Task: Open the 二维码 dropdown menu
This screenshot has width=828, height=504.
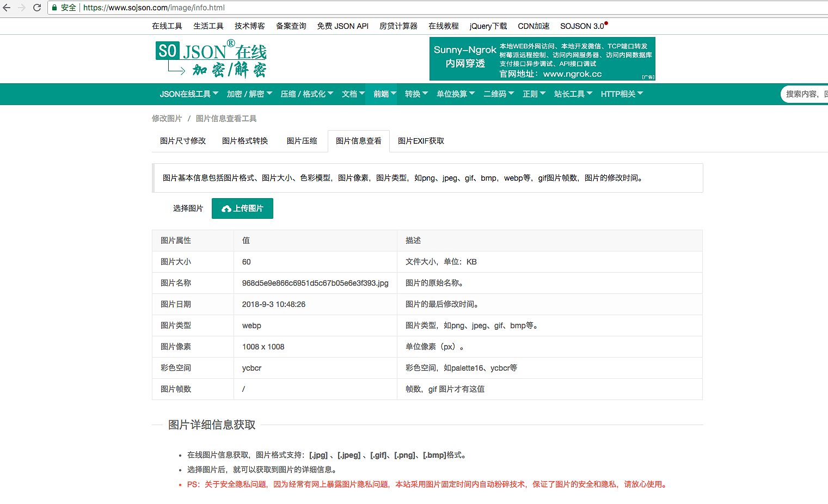Action: [498, 94]
